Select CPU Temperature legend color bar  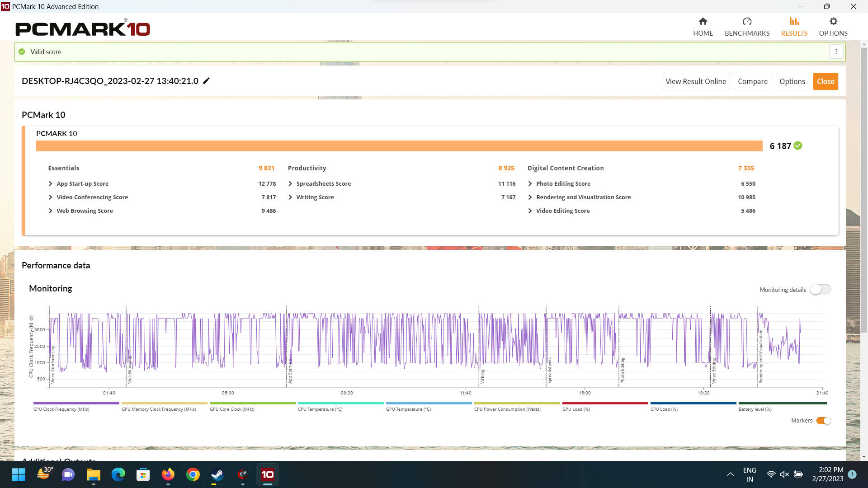pos(340,403)
